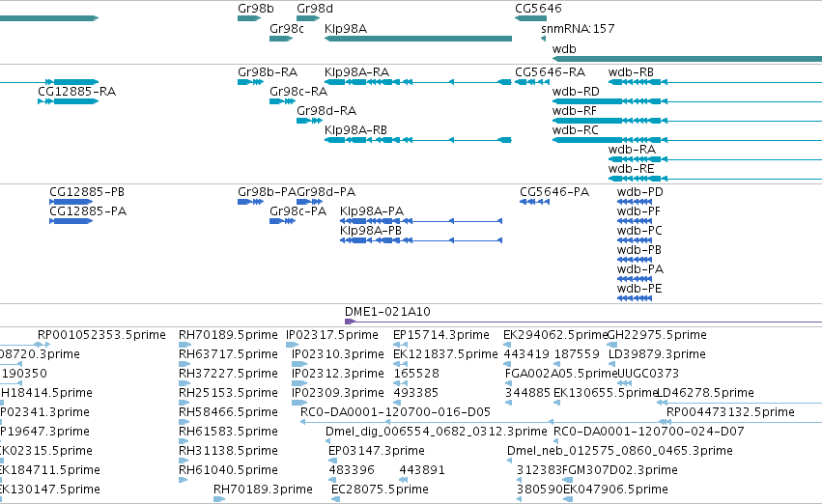
Task: Click the wdb-RC transcript label
Action: coord(575,130)
